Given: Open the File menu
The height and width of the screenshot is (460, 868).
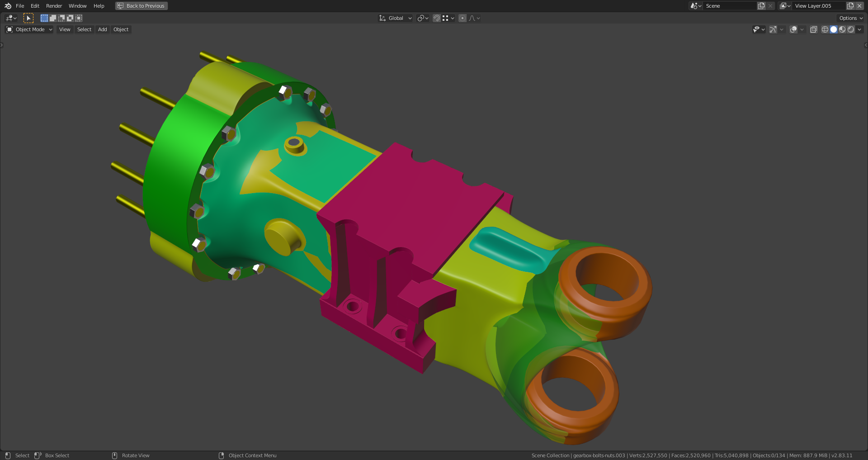Looking at the screenshot, I should coord(20,6).
